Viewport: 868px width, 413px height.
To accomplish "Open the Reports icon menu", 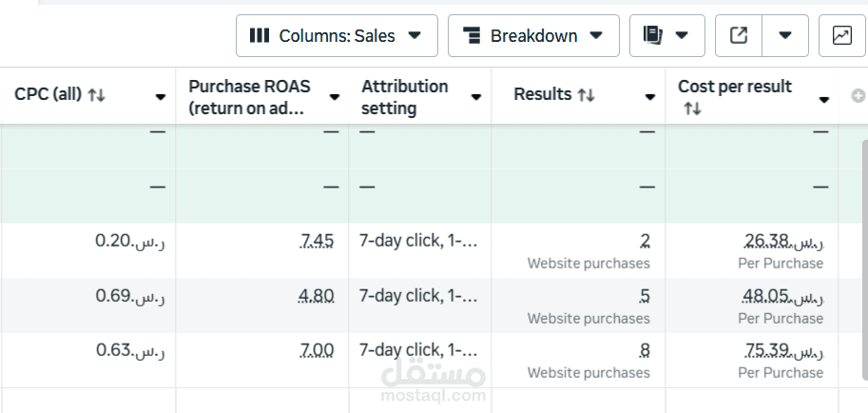I will click(x=666, y=36).
